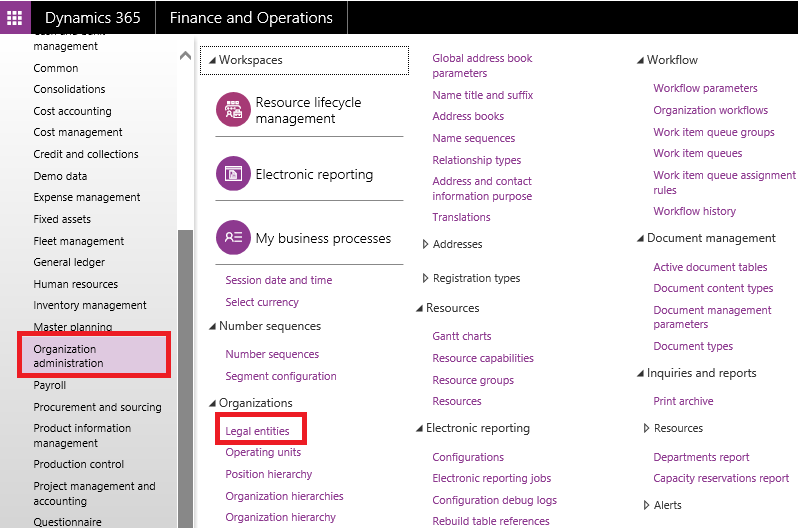Screen dimensions: 798x528
Task: Open Production control module
Action: (x=78, y=464)
